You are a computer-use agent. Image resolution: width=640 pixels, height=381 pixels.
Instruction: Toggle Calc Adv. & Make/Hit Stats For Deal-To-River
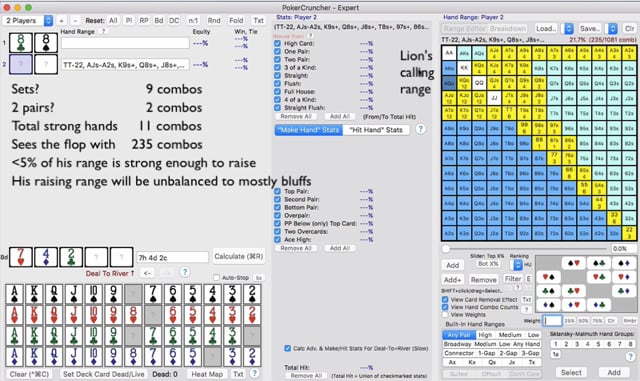tap(287, 348)
